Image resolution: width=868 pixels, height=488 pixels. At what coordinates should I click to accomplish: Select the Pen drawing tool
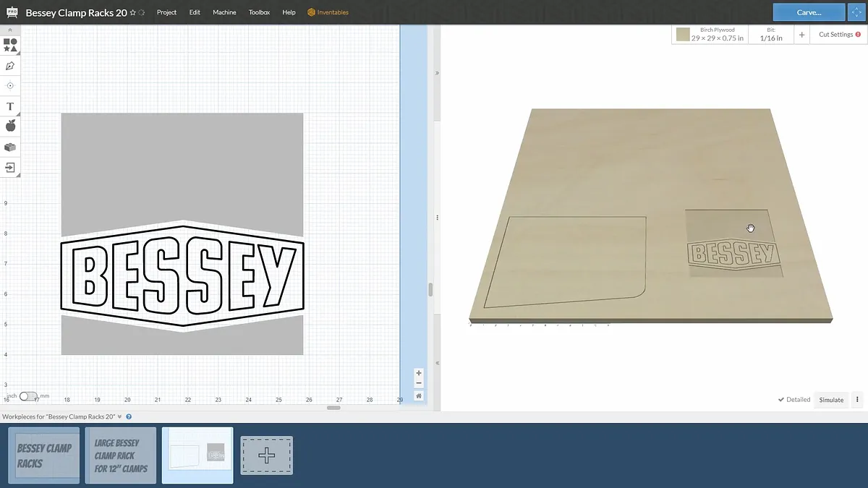[x=10, y=66]
